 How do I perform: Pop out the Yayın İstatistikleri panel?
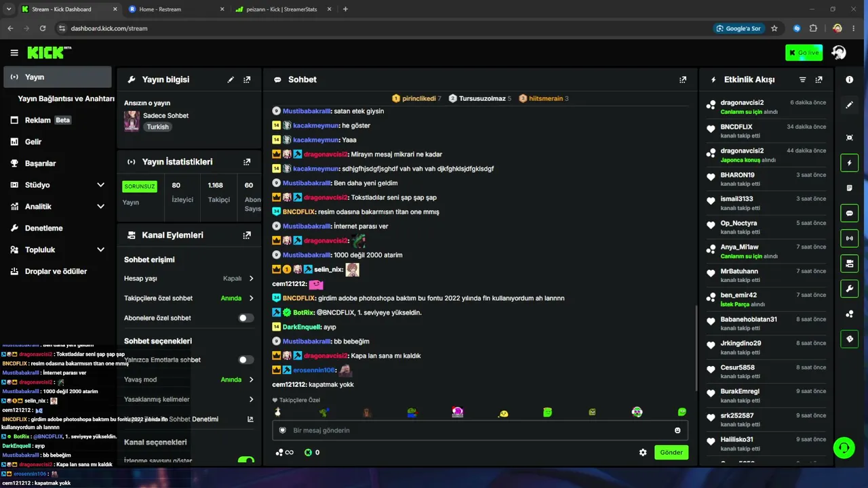tap(247, 162)
